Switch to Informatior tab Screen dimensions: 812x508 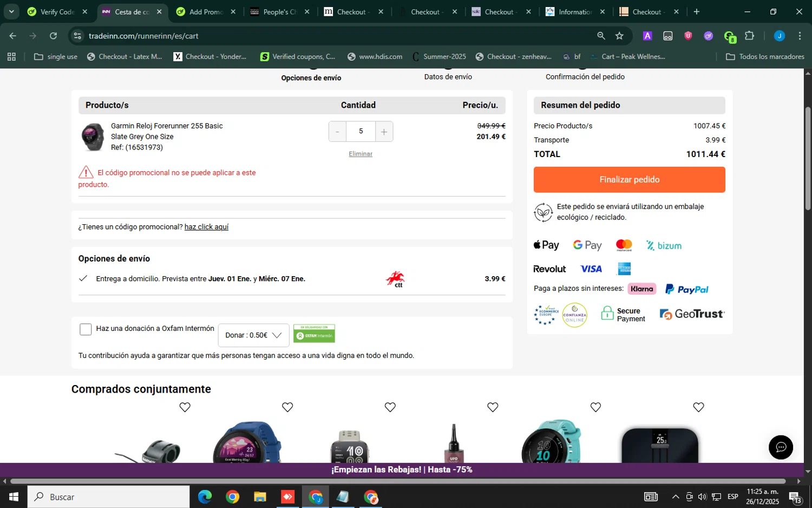coord(575,12)
